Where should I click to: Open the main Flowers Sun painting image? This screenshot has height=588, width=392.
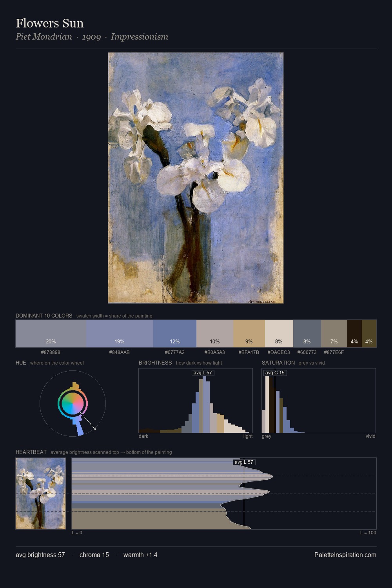point(196,178)
